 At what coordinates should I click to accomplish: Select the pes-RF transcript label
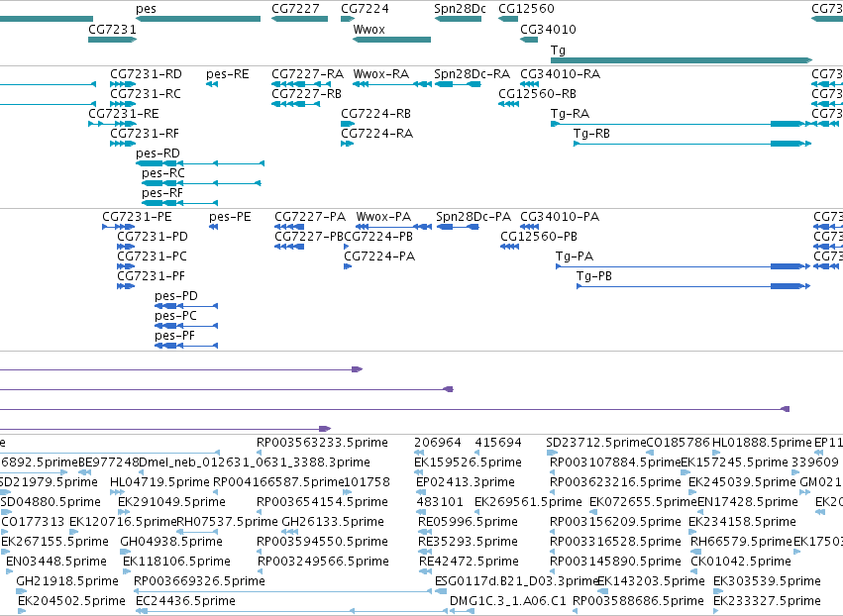[161, 192]
